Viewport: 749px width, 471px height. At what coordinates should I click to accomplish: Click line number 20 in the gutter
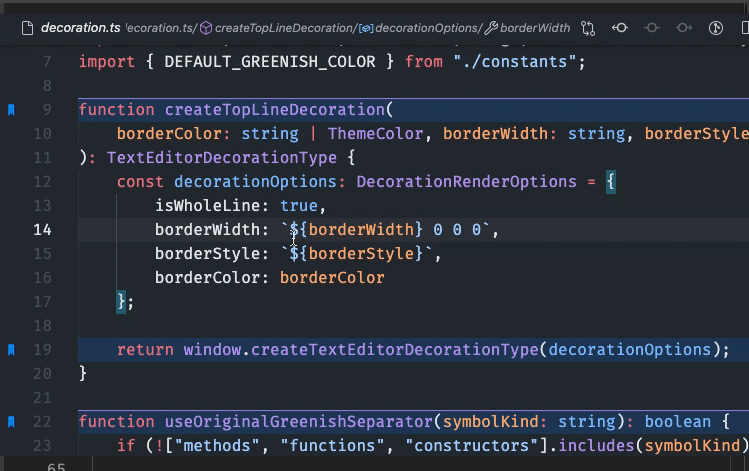click(x=42, y=374)
